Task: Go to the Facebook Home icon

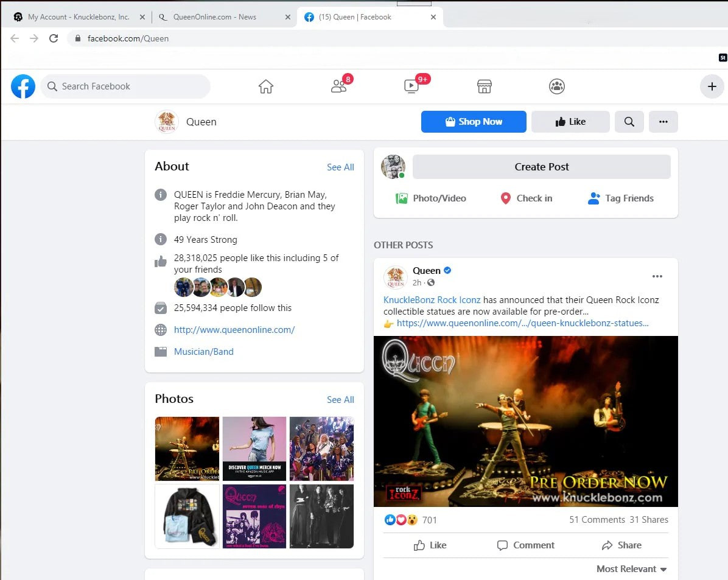Action: coord(266,86)
